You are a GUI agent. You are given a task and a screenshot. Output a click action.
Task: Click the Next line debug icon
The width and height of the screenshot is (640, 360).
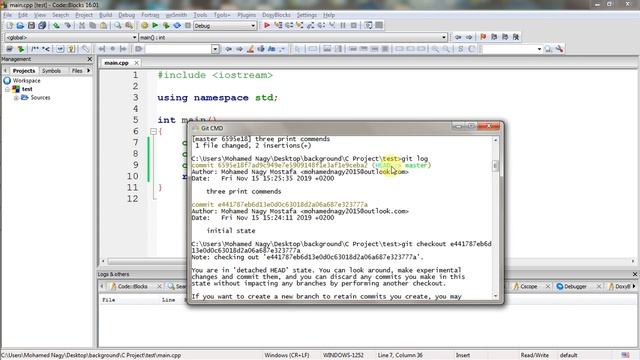(x=289, y=25)
